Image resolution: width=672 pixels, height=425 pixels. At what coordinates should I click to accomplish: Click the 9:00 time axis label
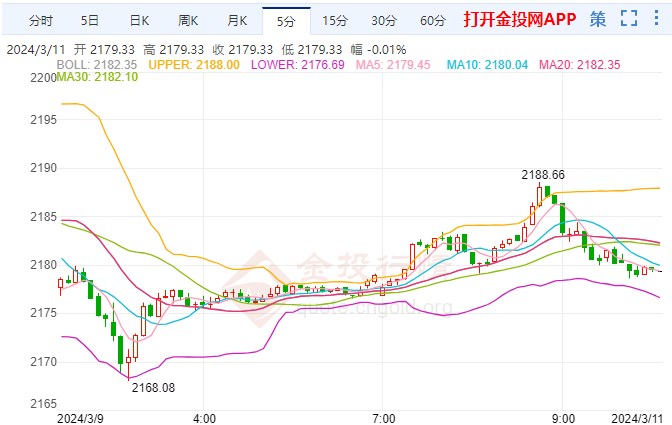(x=563, y=418)
